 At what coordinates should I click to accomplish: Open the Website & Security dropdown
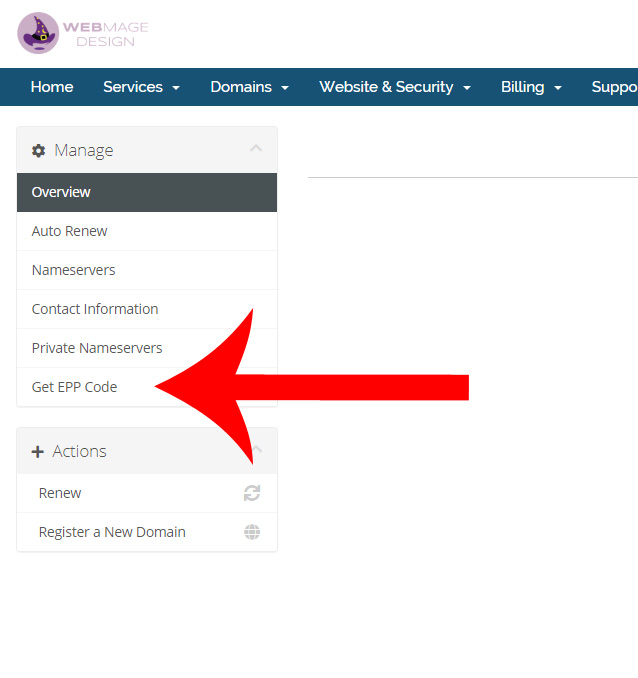[394, 87]
